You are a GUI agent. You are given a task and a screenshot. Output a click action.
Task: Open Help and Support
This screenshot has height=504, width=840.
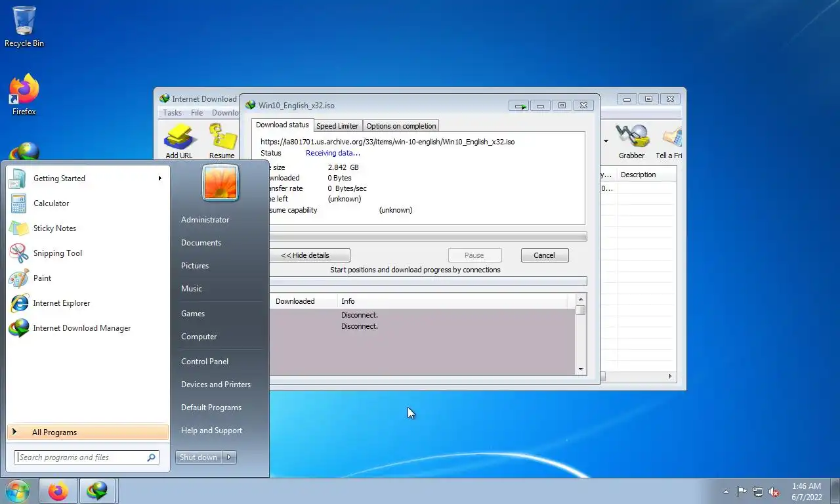click(x=211, y=430)
